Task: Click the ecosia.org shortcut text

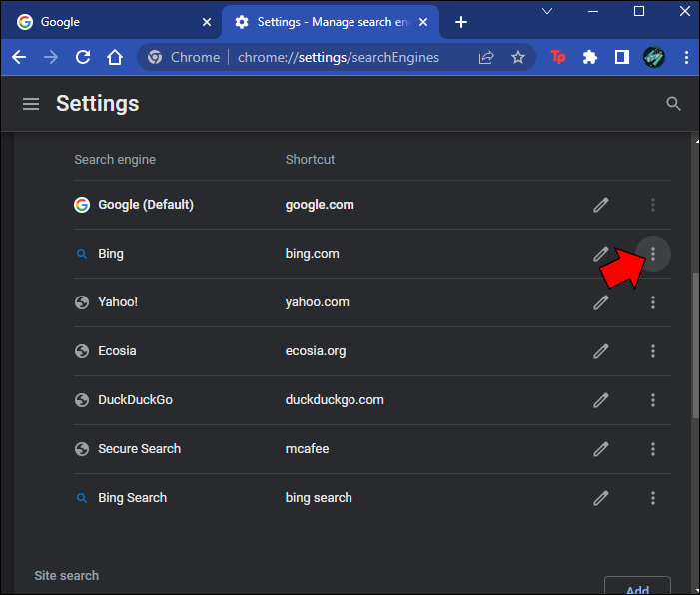Action: click(x=316, y=351)
